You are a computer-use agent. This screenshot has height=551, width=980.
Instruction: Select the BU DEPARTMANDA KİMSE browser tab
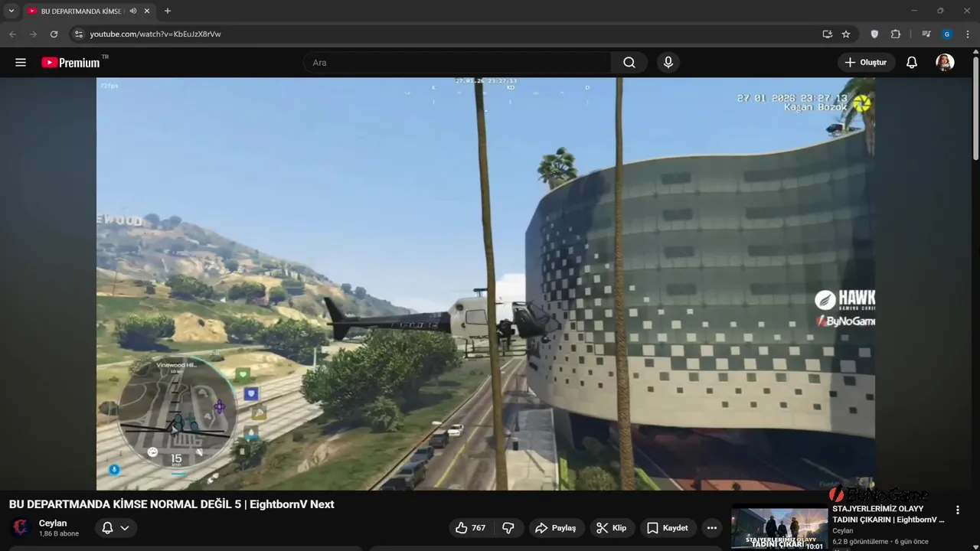[x=88, y=11]
